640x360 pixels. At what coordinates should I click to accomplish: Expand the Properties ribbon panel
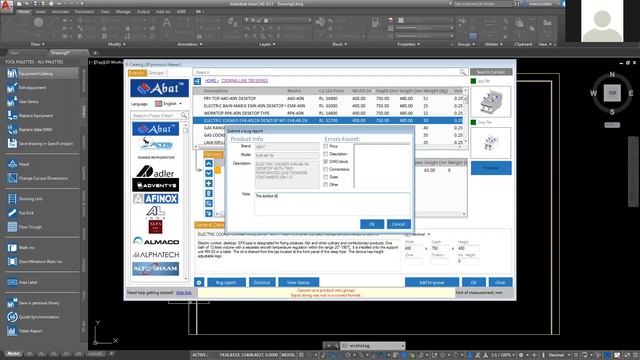point(409,44)
